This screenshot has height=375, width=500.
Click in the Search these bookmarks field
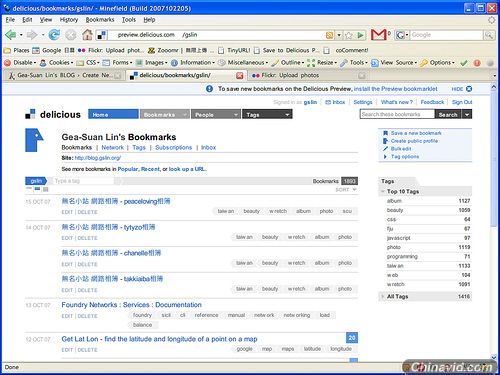(397, 114)
